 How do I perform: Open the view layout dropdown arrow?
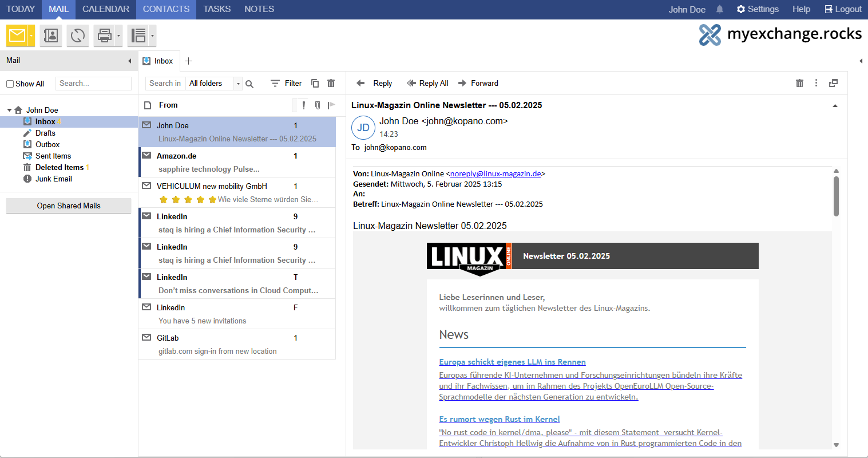152,35
